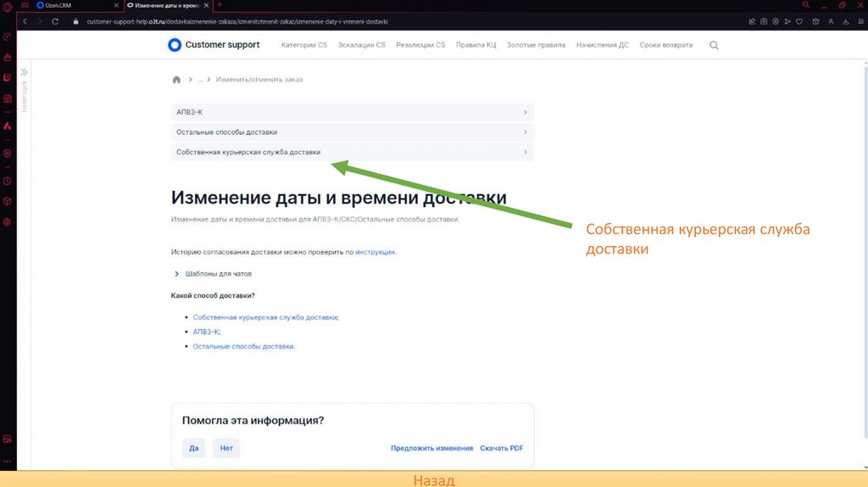This screenshot has height=487, width=868.
Task: Open Собственная курьерская служба доставки bullet link
Action: pyautogui.click(x=265, y=317)
